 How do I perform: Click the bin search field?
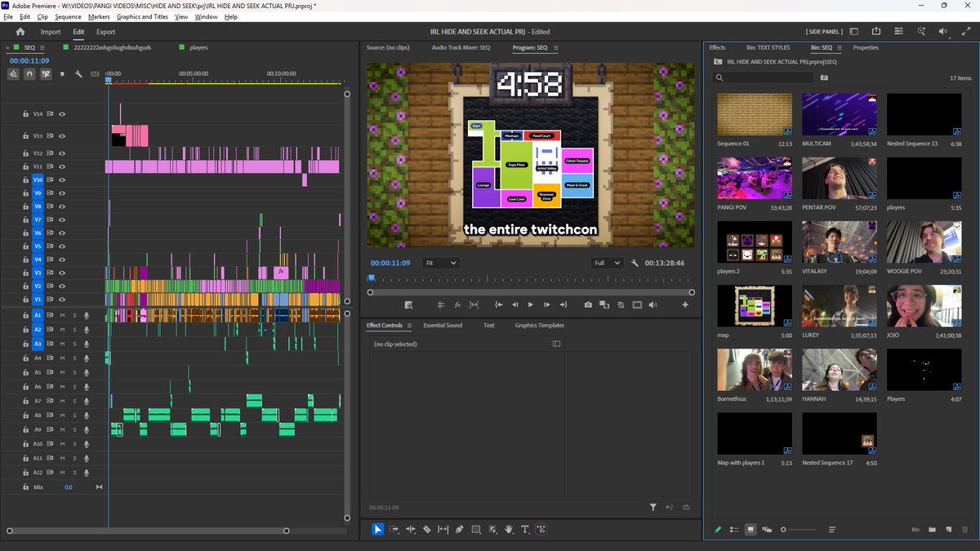pyautogui.click(x=764, y=78)
